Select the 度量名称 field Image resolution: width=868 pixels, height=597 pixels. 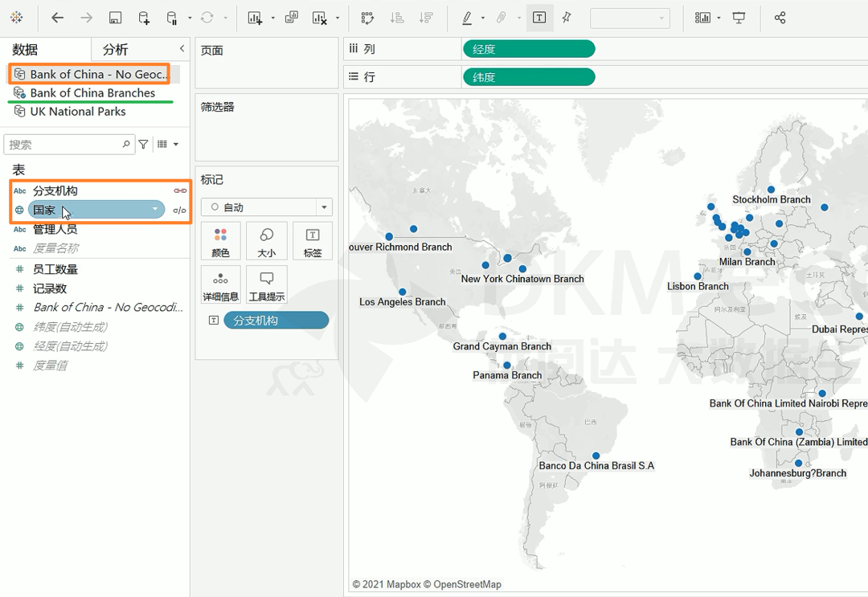click(55, 248)
